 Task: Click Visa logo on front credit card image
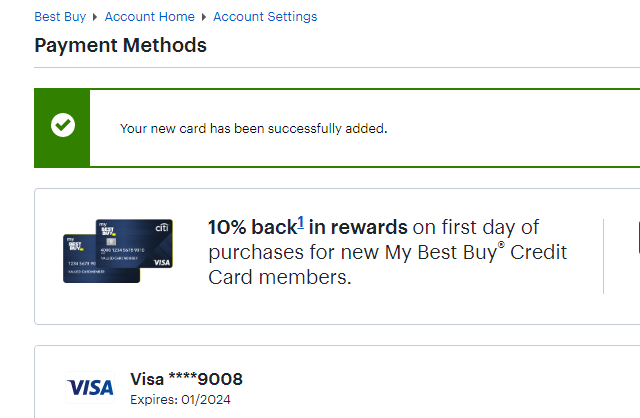pos(160,262)
